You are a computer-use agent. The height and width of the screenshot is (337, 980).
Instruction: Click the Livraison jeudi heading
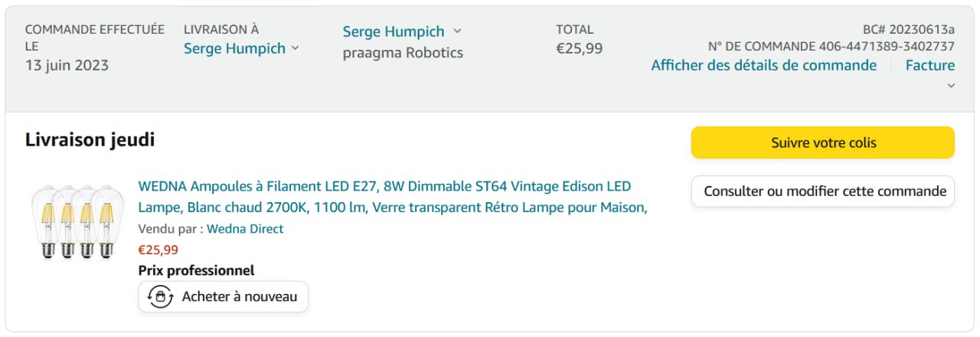(x=90, y=139)
